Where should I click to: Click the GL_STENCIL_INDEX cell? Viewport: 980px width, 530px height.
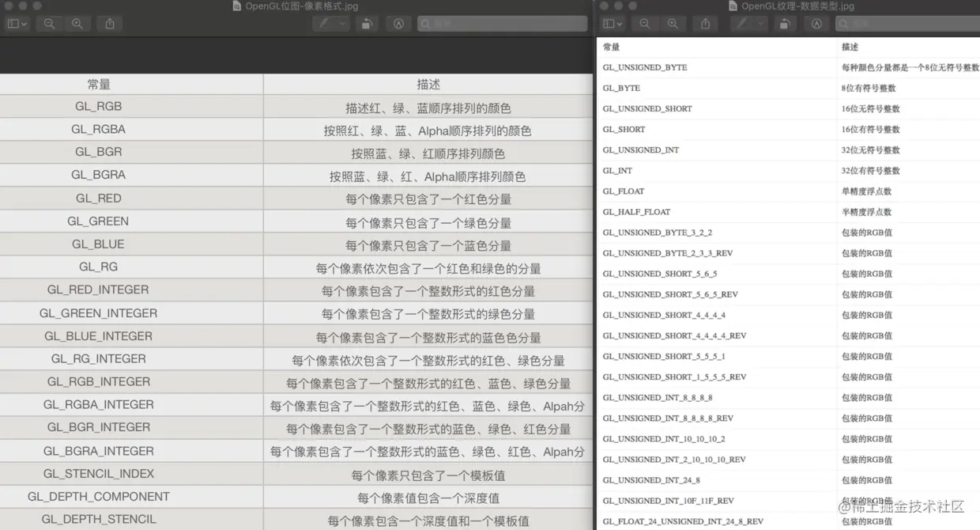(x=99, y=475)
